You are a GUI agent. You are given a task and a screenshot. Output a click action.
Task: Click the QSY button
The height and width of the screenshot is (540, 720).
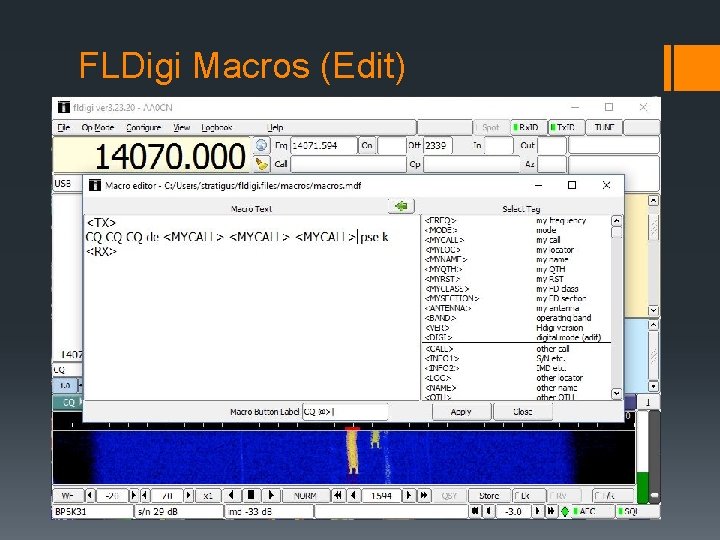(x=449, y=495)
